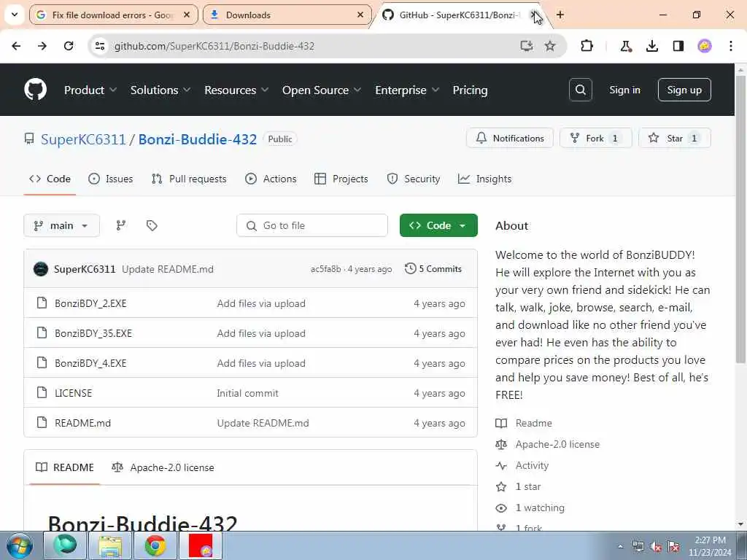The height and width of the screenshot is (560, 747).
Task: Click the install app icon in address bar
Action: [526, 46]
